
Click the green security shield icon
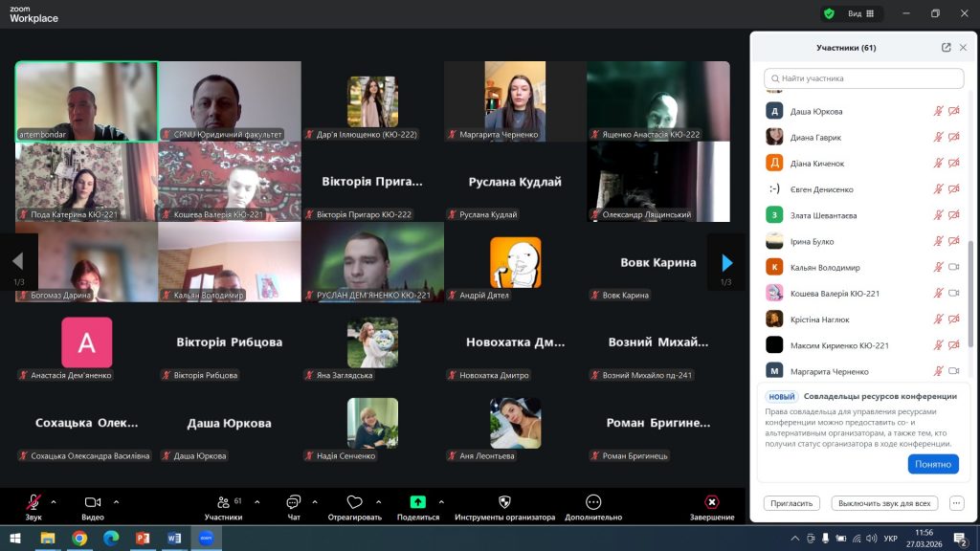coord(829,13)
